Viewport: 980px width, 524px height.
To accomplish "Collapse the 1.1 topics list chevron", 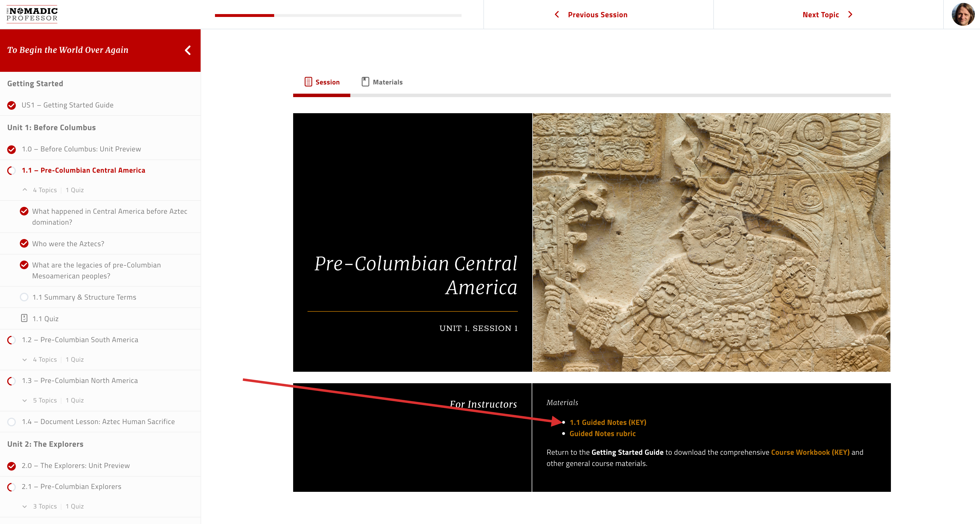I will click(25, 190).
